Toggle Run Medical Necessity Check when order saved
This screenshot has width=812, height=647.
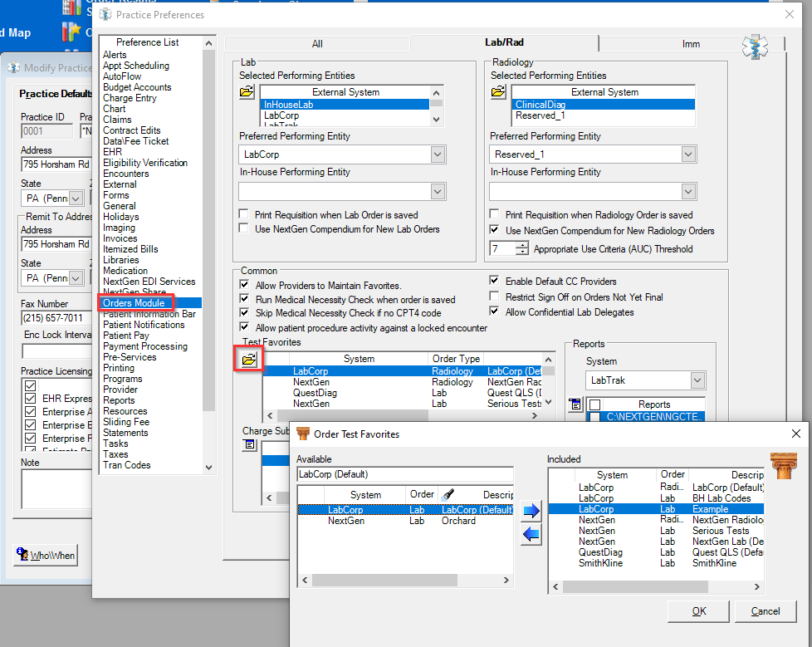(244, 299)
